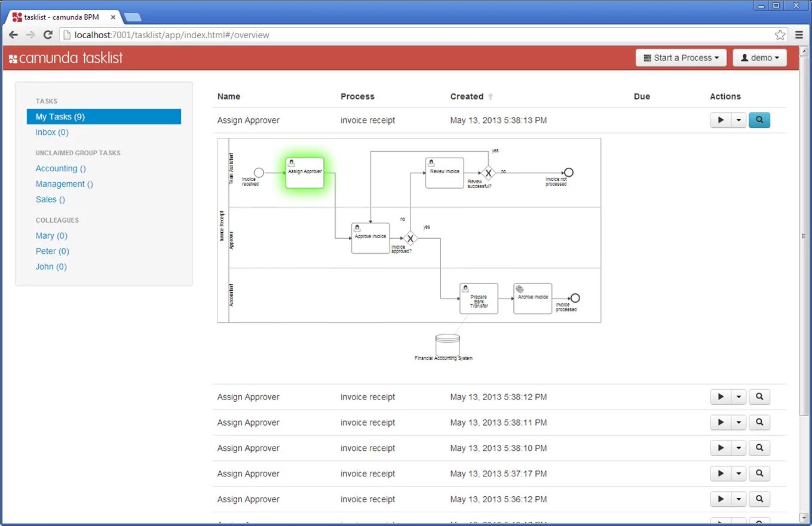Click the Prepare Bank Transfer task box
This screenshot has height=526, width=812.
click(479, 299)
